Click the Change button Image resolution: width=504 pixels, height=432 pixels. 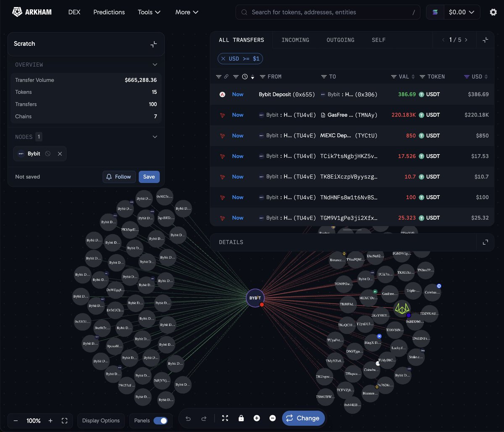tap(304, 418)
